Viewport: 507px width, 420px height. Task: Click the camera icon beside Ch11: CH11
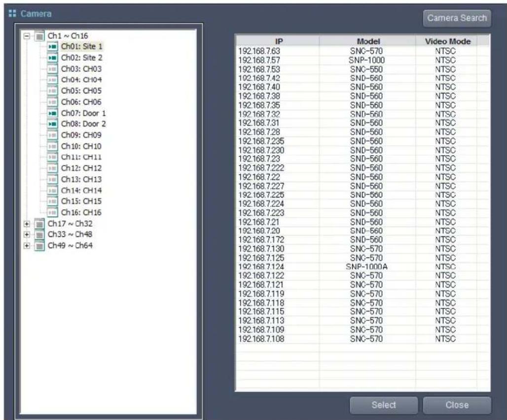[52, 157]
